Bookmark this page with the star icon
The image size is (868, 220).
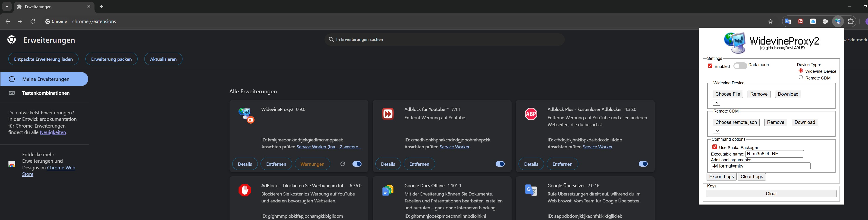click(x=771, y=21)
